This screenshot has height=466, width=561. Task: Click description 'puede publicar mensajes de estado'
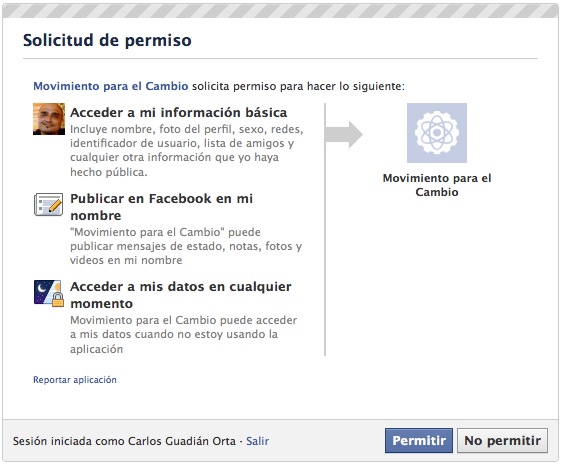(186, 246)
